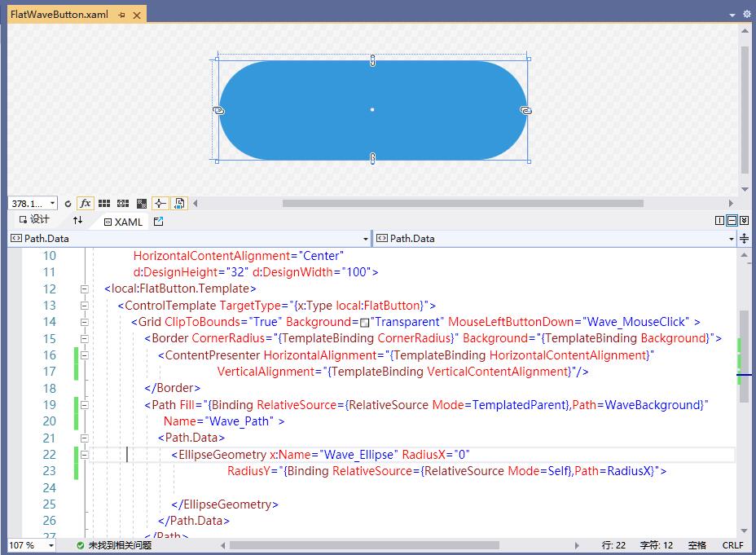Click the designer scroll left arrow
756x555 pixels.
click(x=196, y=204)
